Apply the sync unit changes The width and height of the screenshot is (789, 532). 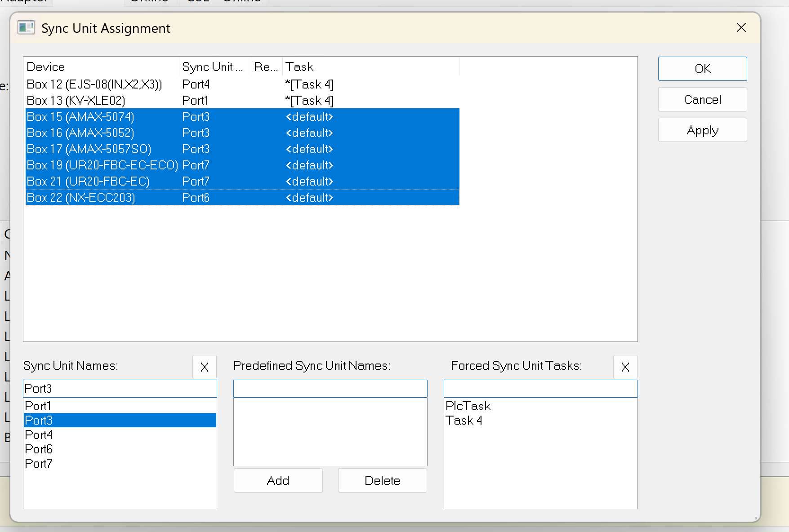(x=702, y=130)
